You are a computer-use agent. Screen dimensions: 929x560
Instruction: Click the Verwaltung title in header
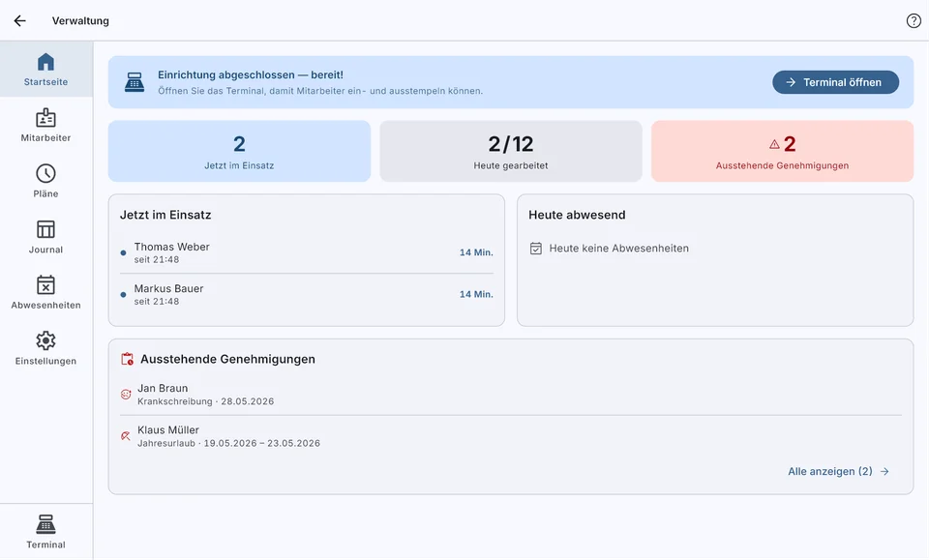tap(80, 20)
